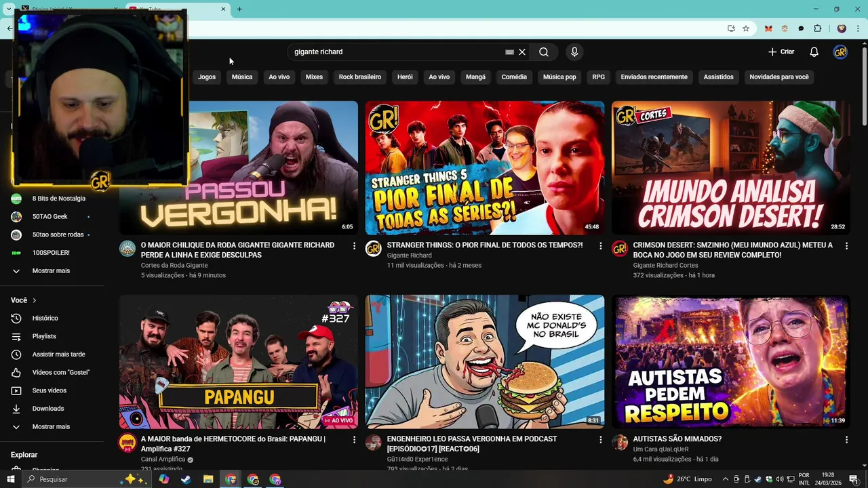Select the Assistidos filter chip
The image size is (868, 488).
tap(718, 77)
